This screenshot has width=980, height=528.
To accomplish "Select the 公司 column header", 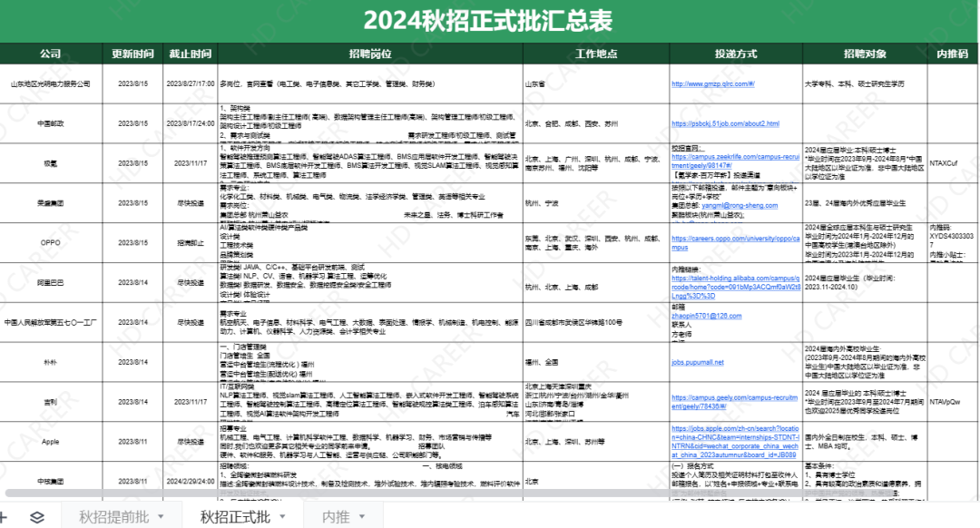I will 51,54.
